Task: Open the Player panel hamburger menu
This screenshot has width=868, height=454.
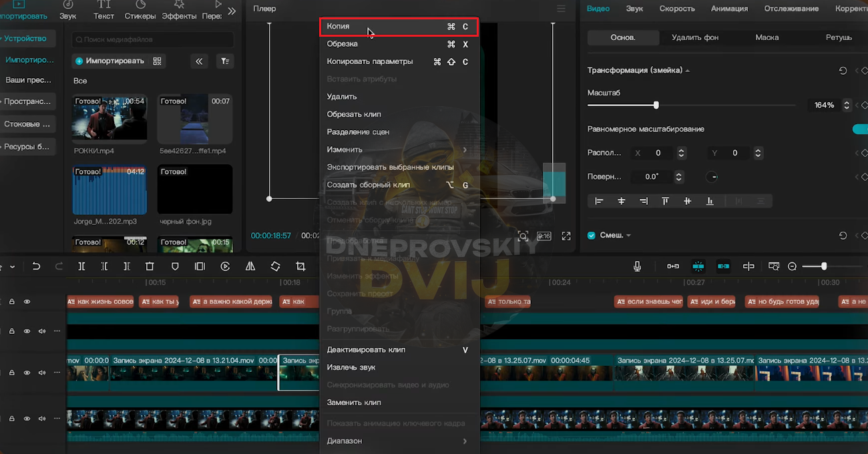Action: point(561,9)
